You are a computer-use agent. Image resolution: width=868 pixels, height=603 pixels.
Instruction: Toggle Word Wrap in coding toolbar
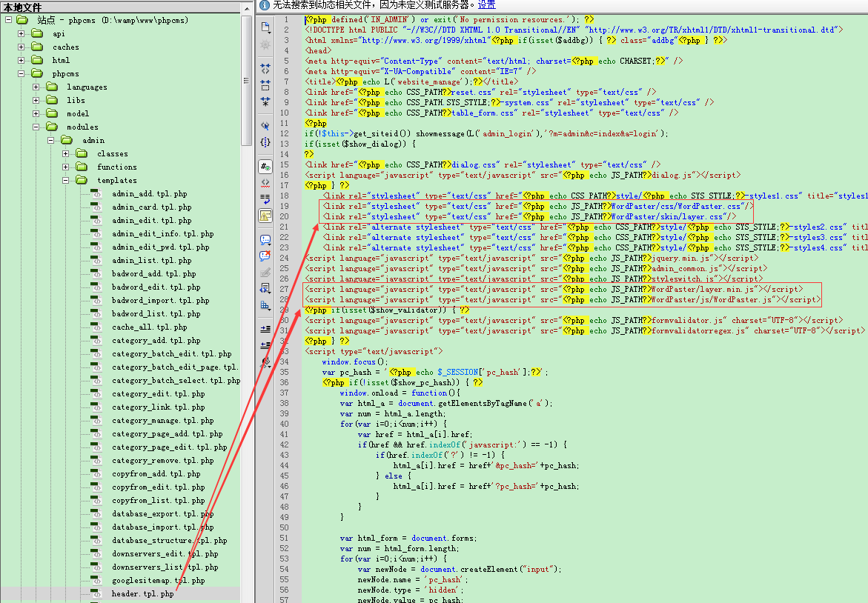[265, 199]
